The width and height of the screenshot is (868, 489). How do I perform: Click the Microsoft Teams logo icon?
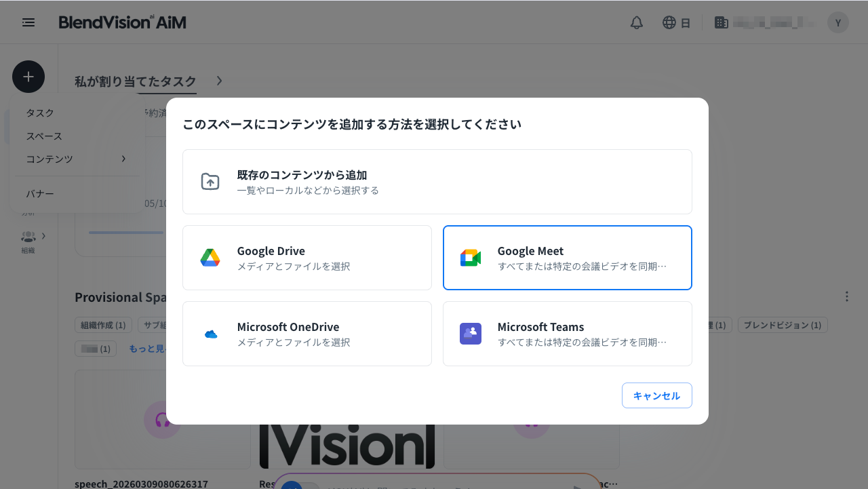471,334
